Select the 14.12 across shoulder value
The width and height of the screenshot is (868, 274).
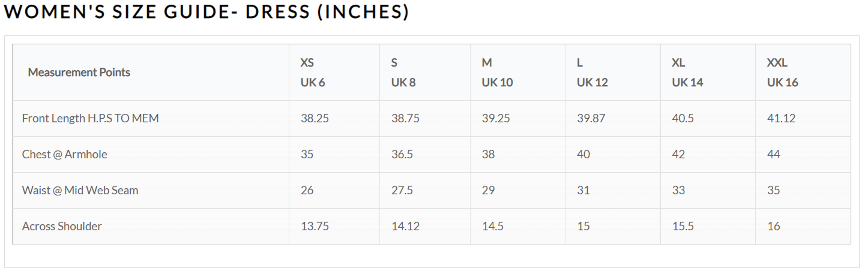point(405,226)
